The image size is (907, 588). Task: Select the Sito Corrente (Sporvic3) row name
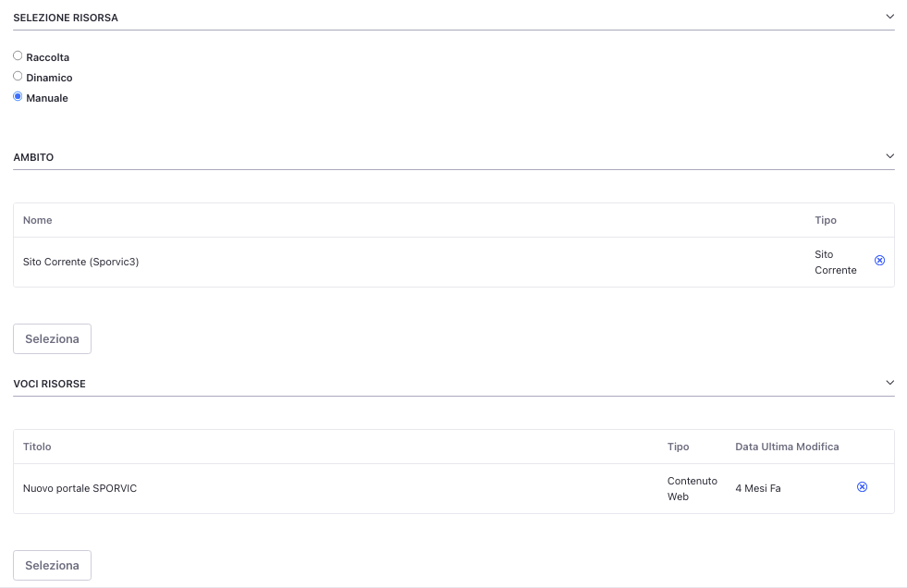click(x=80, y=262)
